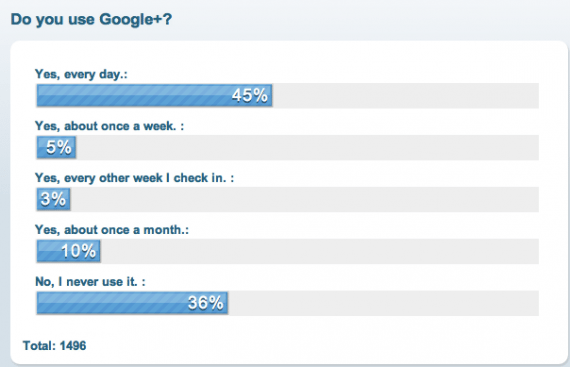Click the 45% blue result bar
570x367 pixels.
pos(154,96)
